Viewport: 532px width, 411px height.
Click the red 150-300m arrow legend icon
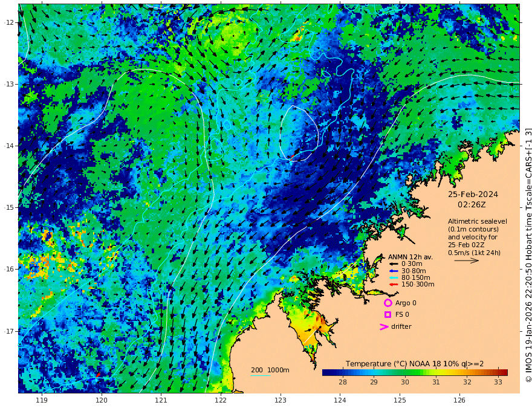(393, 284)
